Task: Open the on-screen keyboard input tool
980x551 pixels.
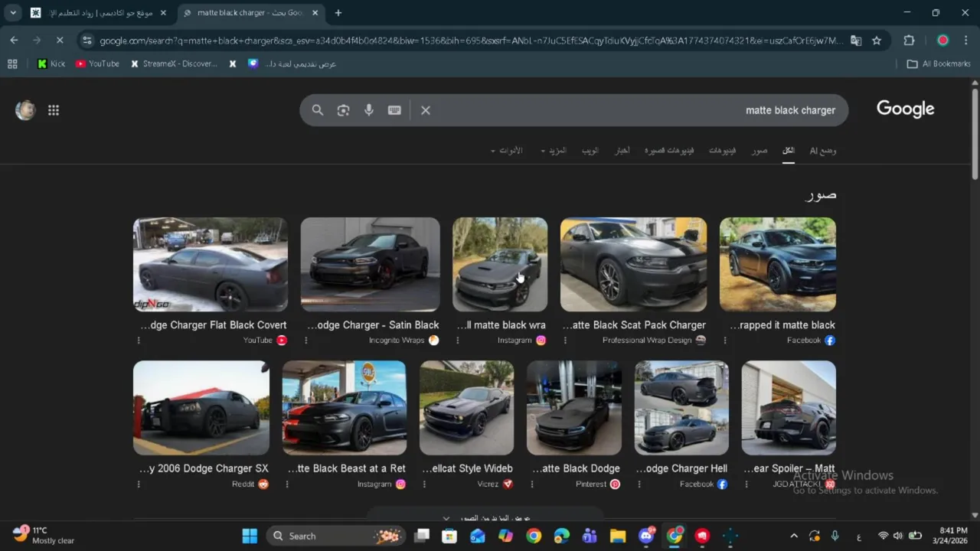Action: [x=394, y=110]
